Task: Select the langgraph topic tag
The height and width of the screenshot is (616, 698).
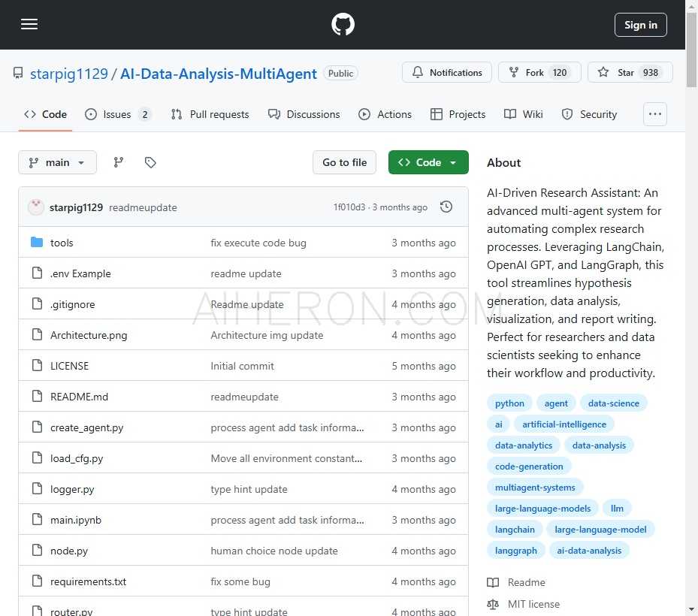Action: pos(515,551)
